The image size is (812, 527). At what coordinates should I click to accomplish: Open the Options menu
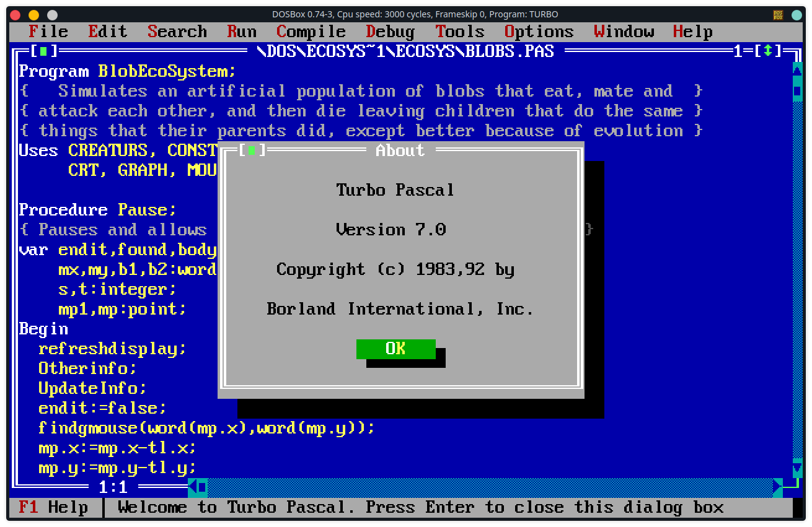point(539,32)
